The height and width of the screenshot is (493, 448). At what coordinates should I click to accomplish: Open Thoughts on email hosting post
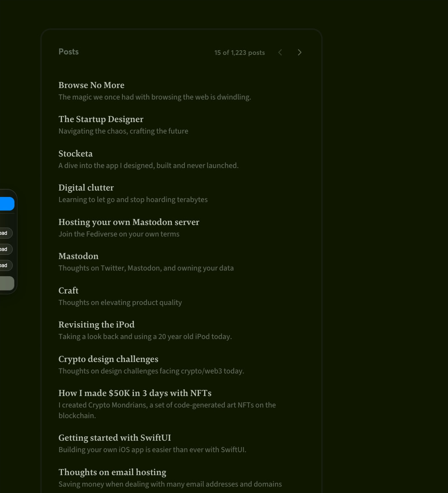point(113,472)
